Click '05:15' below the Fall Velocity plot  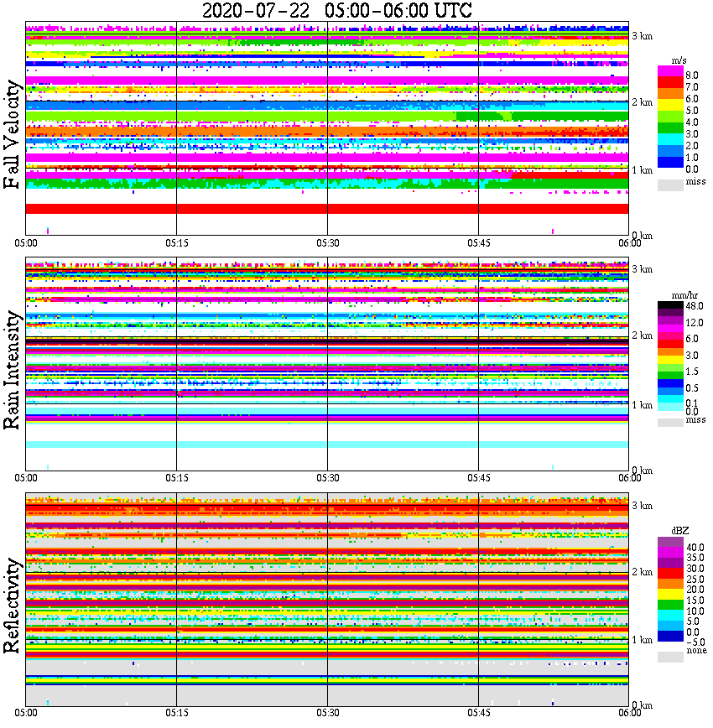[x=176, y=243]
